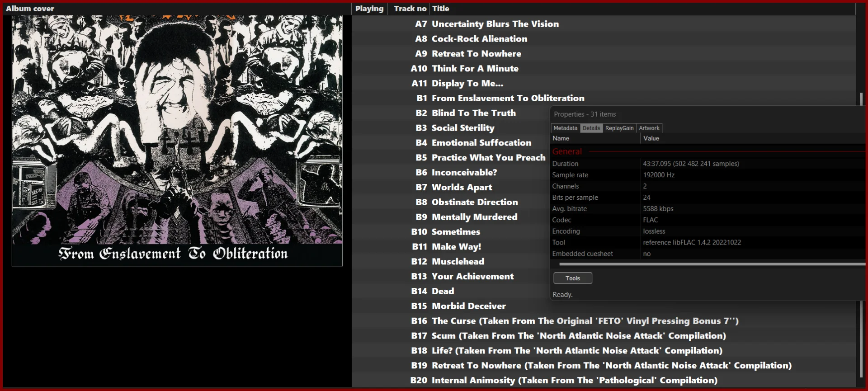Switch to the Metadata tab

point(565,128)
